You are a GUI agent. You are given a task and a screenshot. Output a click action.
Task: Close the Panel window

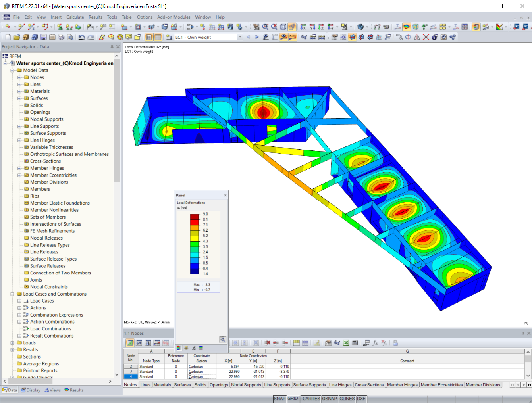pyautogui.click(x=225, y=195)
